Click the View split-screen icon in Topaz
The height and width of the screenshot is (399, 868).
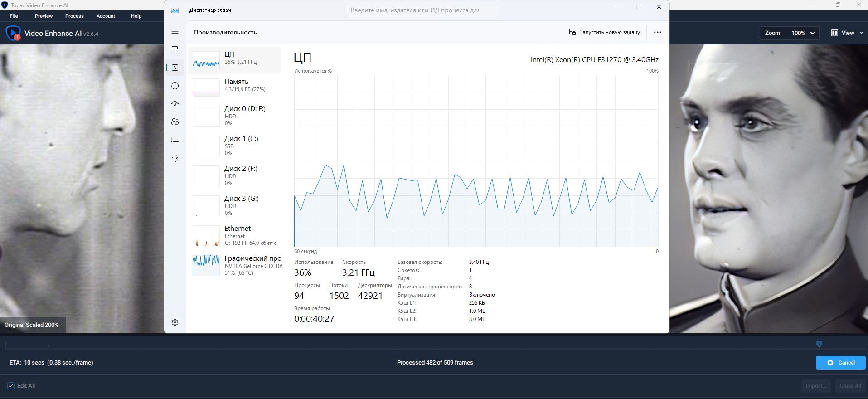[x=834, y=33]
